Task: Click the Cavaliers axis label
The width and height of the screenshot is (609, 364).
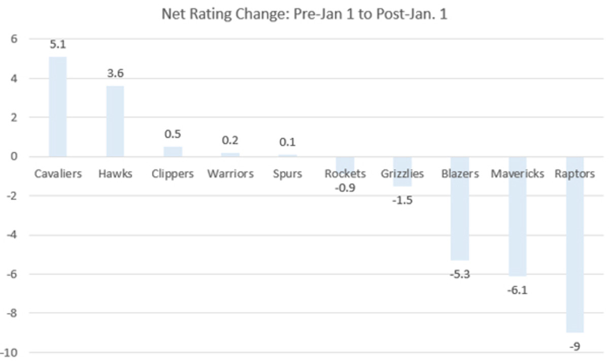Action: coord(58,174)
